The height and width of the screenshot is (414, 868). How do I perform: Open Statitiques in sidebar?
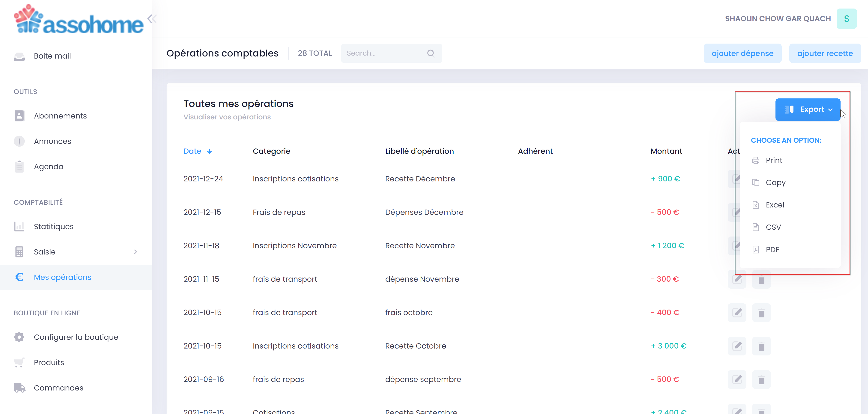coord(54,227)
